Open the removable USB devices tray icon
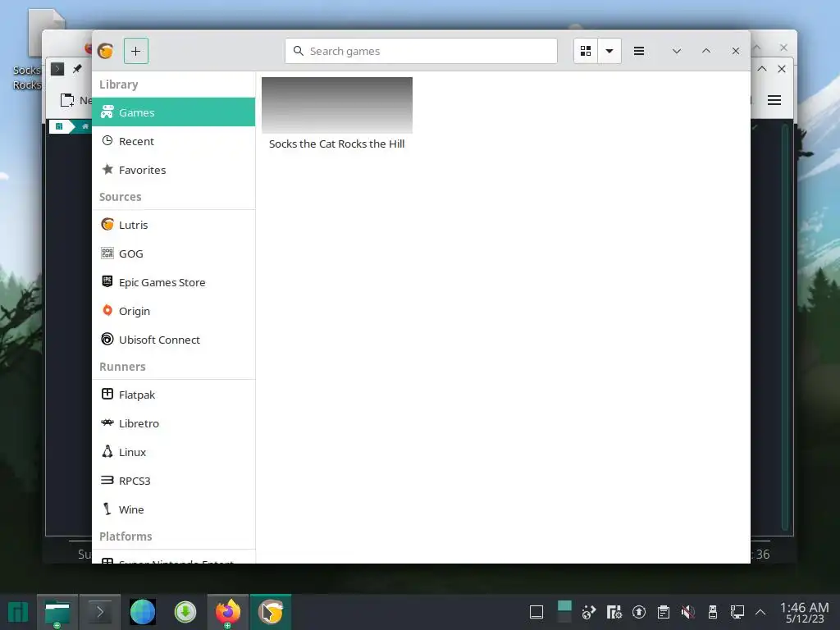This screenshot has width=840, height=630. coord(713,612)
